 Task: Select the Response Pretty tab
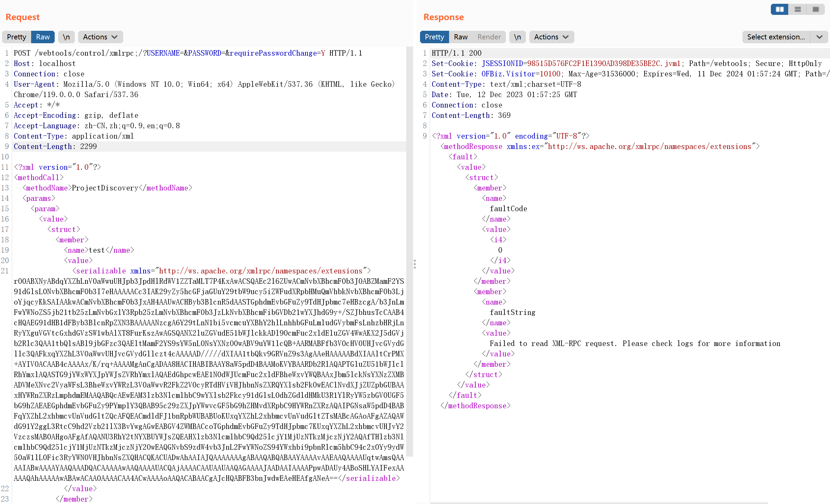pos(434,37)
